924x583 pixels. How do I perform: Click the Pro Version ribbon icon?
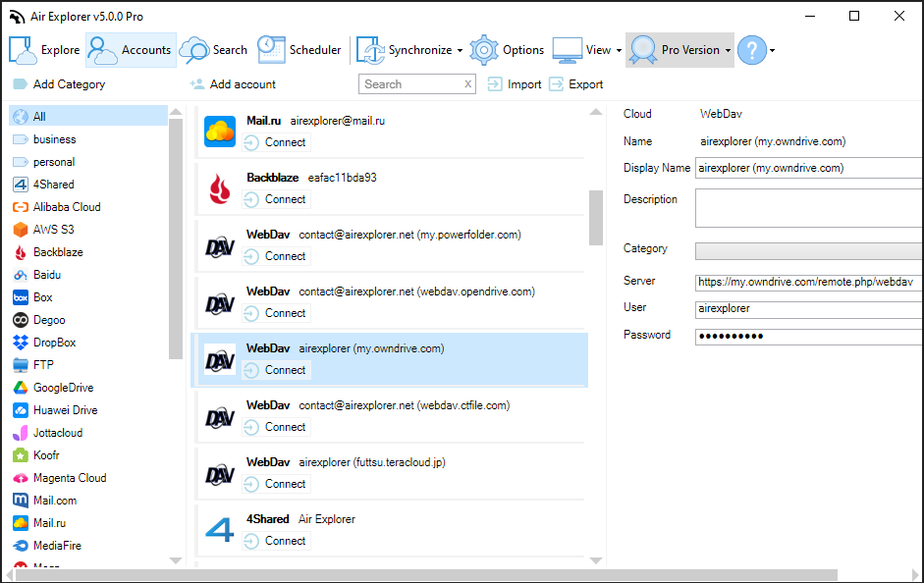tap(643, 50)
